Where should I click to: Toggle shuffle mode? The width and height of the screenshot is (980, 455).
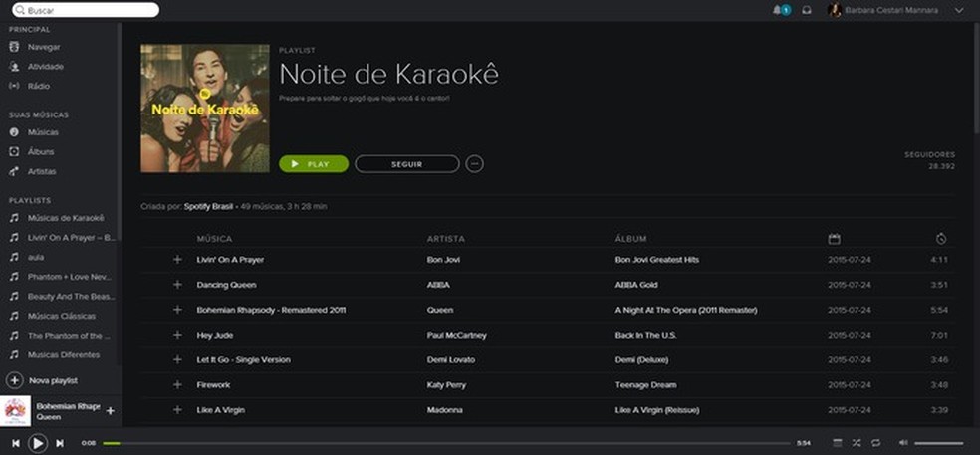(x=856, y=442)
